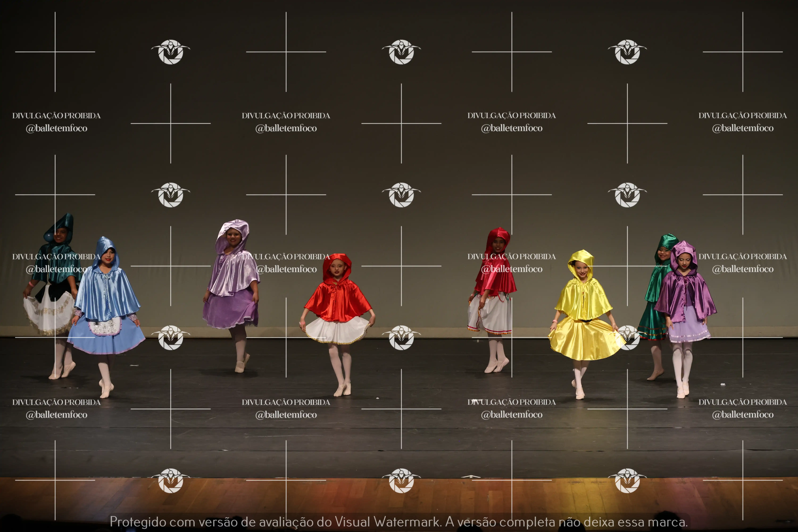Screen dimensions: 798x532
Task: Click the camera logo beside the blue dancer's skirt
Action: [171, 338]
